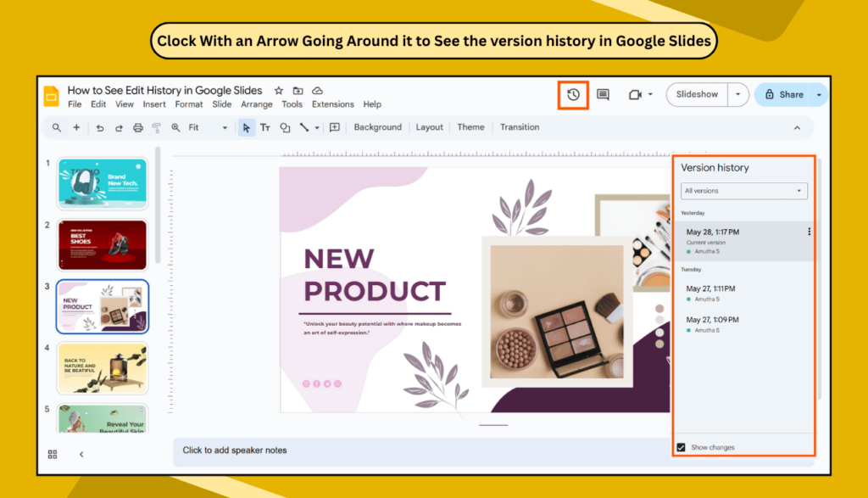
Task: Click the Paint format tool
Action: [156, 127]
